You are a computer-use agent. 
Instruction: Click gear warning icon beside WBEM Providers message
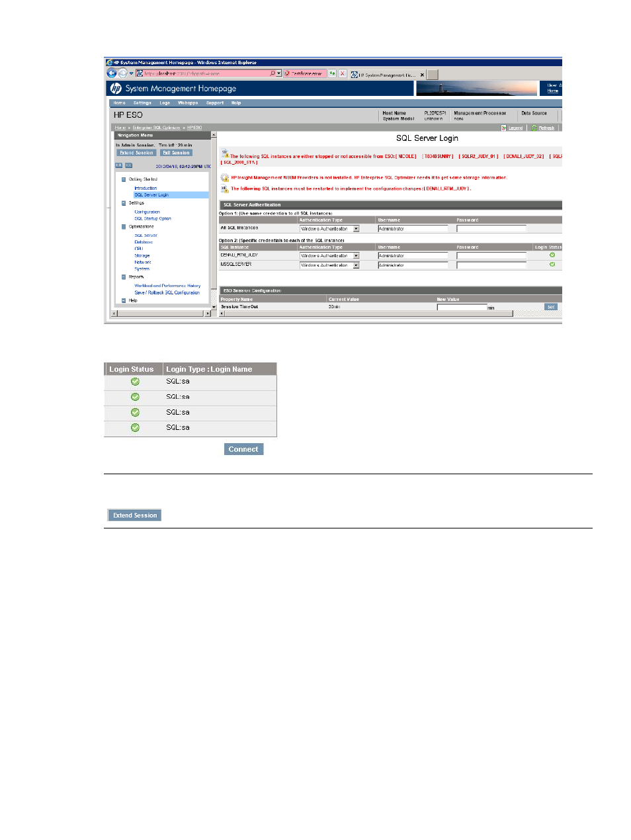click(225, 177)
